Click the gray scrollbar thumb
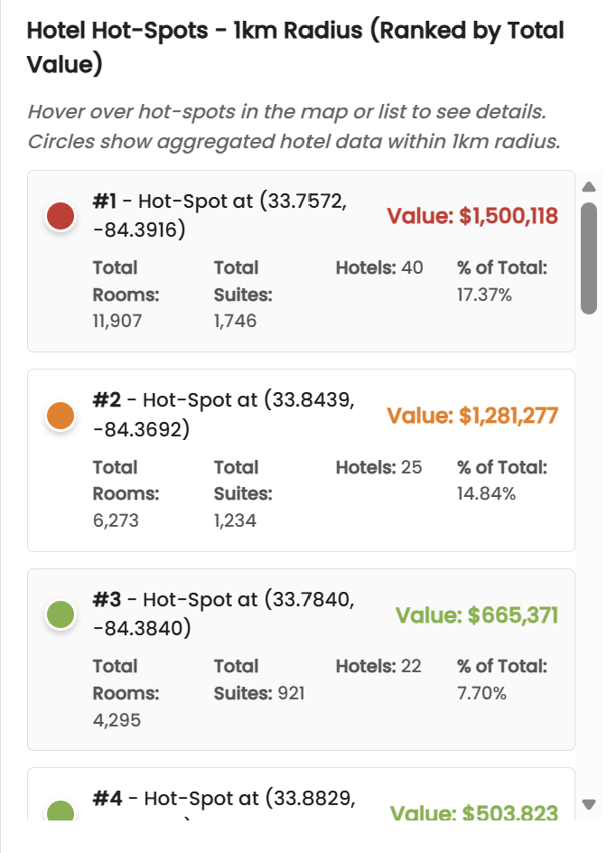616x853 pixels. [589, 258]
